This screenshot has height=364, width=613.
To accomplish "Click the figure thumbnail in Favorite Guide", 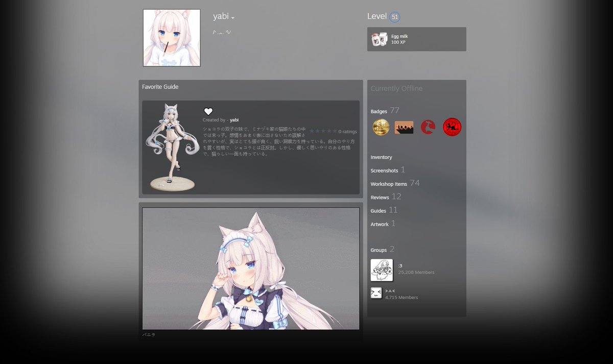I will 172,147.
